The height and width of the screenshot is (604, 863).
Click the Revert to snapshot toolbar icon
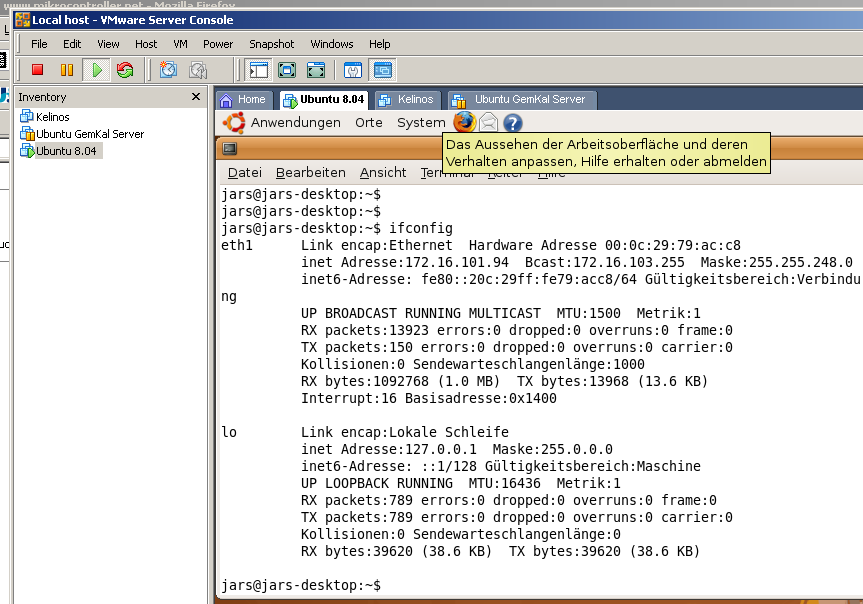coord(198,70)
